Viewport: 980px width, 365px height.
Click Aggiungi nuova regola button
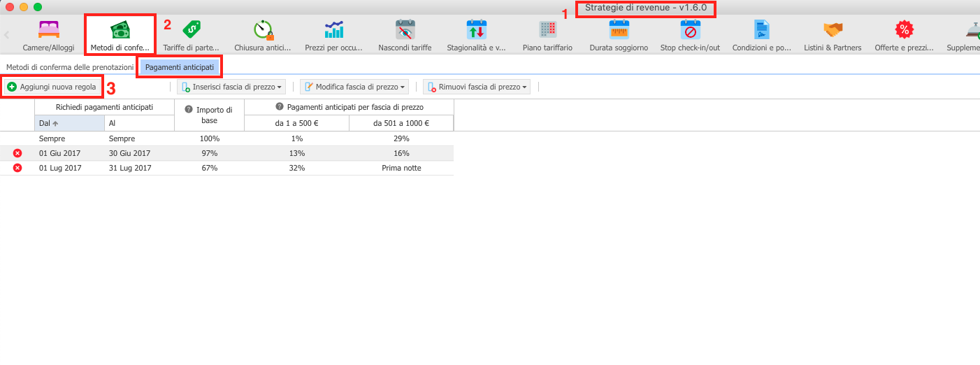tap(52, 87)
